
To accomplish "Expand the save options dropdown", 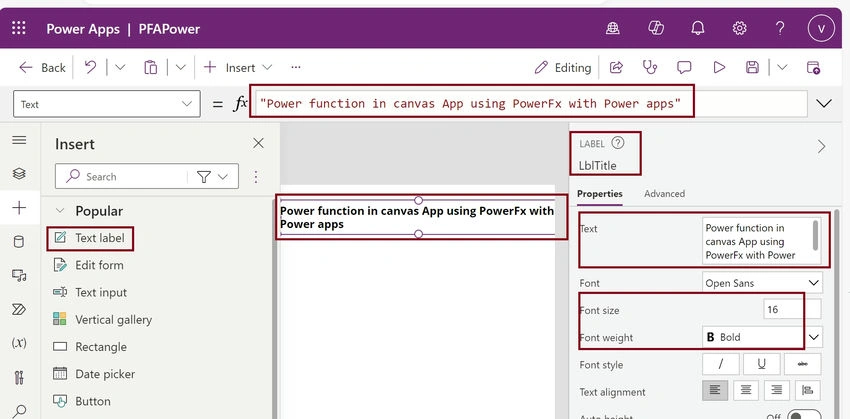I will click(x=782, y=67).
